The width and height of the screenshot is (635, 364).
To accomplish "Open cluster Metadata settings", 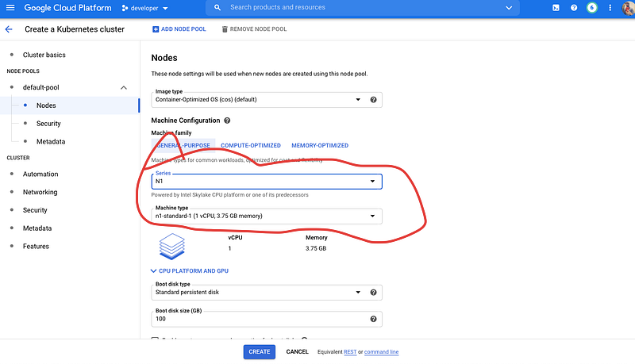I will [37, 228].
